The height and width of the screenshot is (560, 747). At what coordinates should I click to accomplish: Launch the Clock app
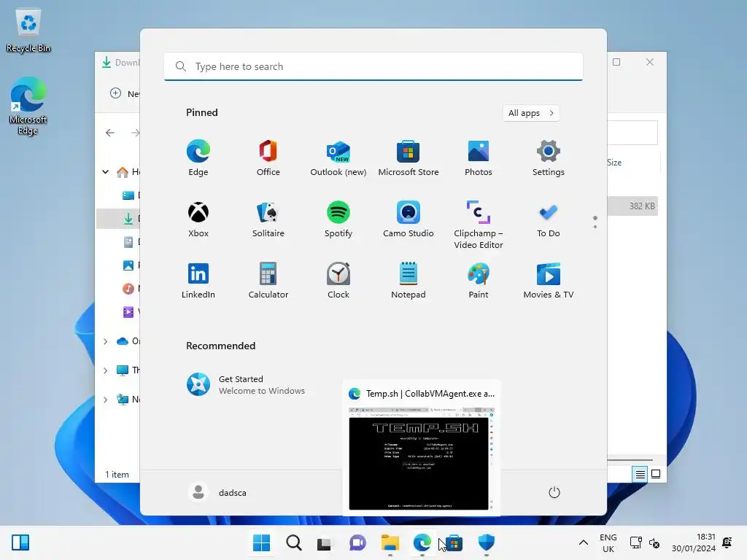click(x=338, y=281)
